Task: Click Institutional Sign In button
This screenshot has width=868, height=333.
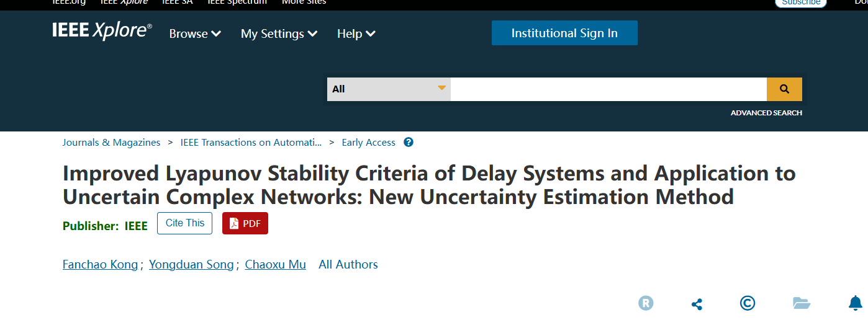Action: 564,33
